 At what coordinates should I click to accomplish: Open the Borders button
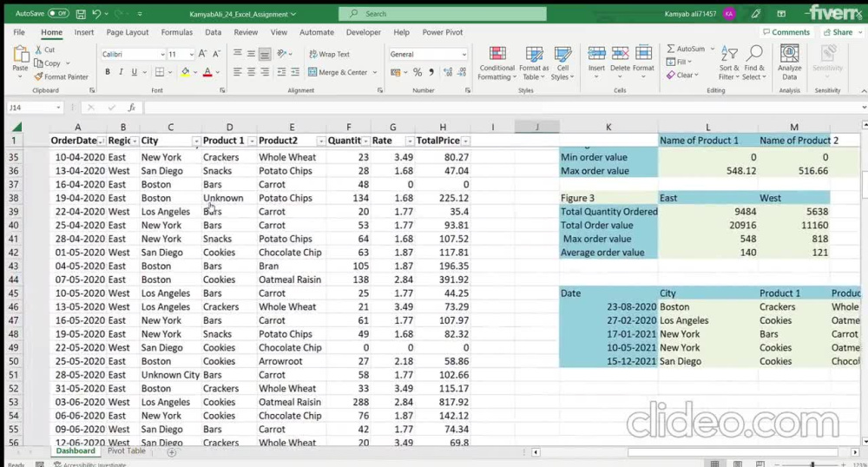[x=160, y=72]
